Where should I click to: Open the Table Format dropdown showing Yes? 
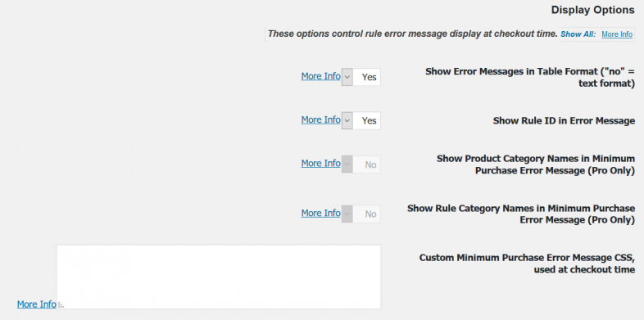[361, 77]
